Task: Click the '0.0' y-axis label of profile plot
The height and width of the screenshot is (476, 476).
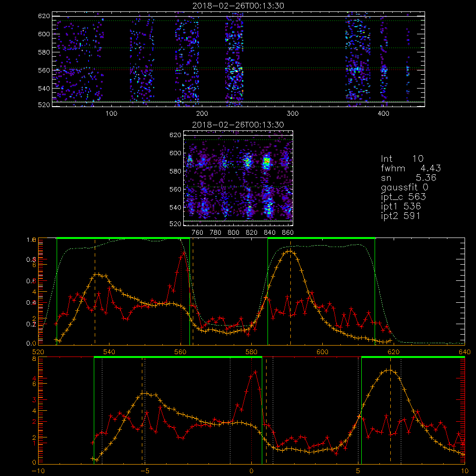Action: click(31, 344)
